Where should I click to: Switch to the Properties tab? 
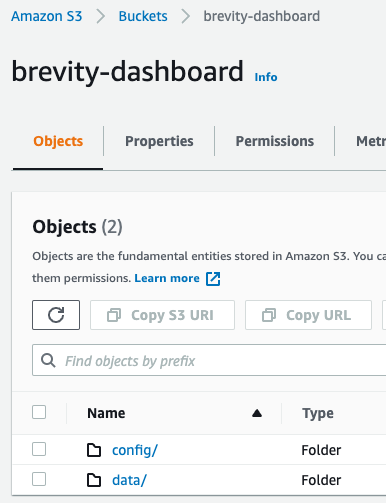coord(159,141)
